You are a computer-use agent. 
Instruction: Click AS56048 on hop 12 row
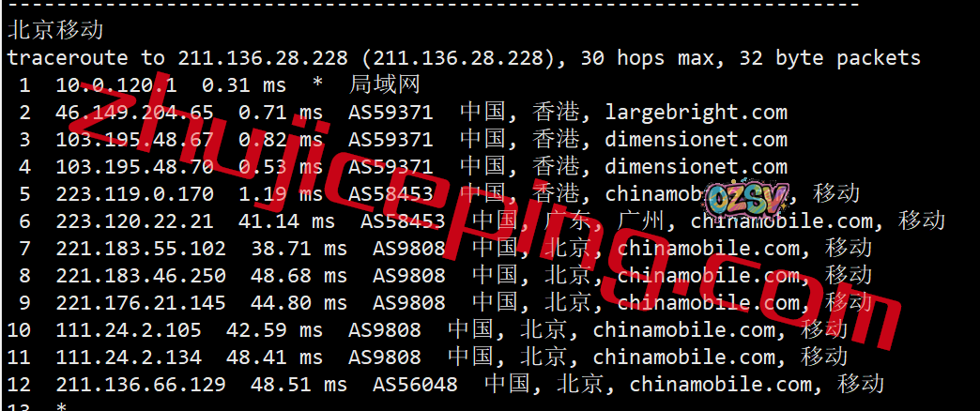[415, 384]
